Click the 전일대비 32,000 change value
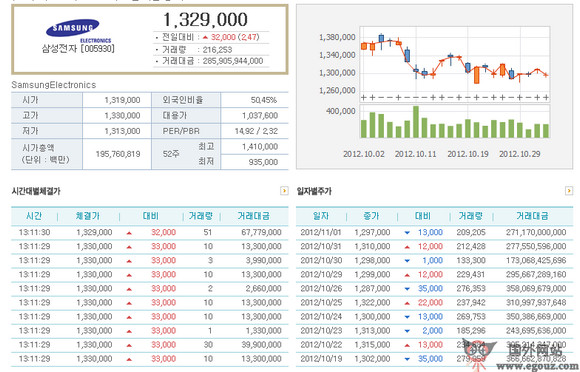This screenshot has width=580, height=372. point(223,37)
